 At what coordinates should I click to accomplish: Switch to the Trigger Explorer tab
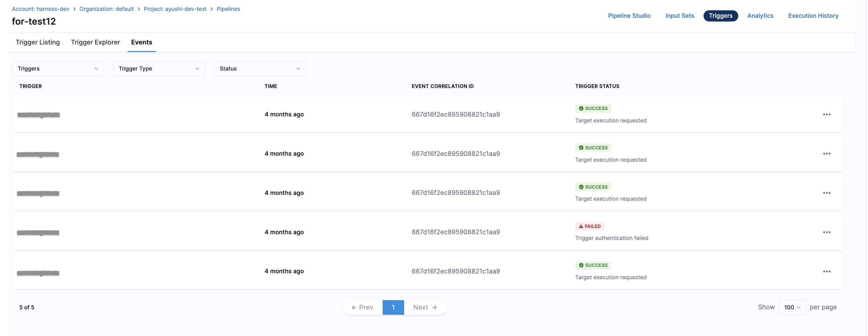pos(95,42)
